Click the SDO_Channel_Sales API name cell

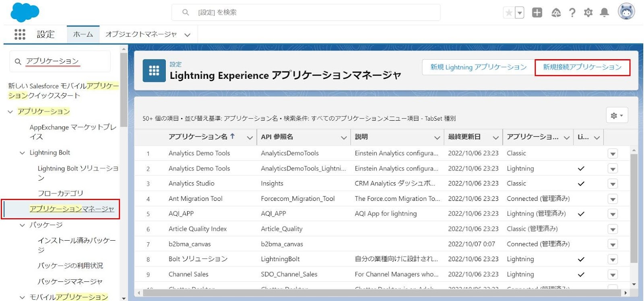point(289,274)
